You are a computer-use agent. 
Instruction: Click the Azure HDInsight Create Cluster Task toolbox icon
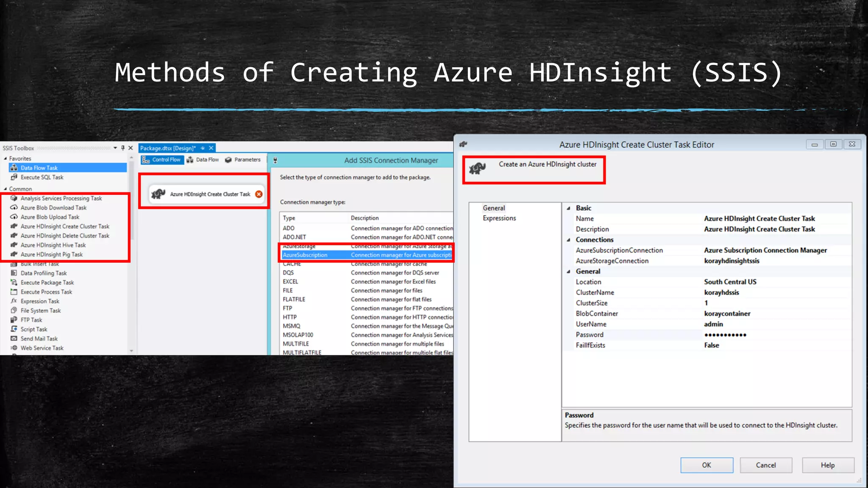tap(14, 226)
